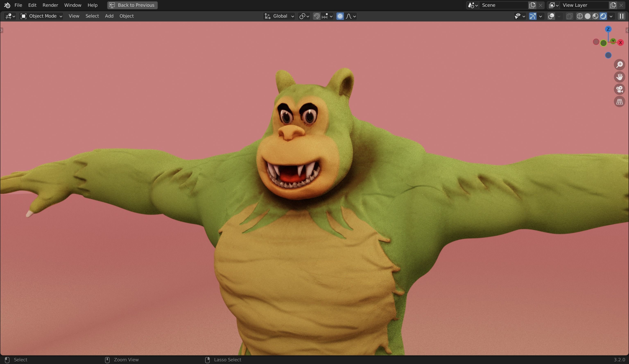Switch to wireframe shading

[x=580, y=16]
